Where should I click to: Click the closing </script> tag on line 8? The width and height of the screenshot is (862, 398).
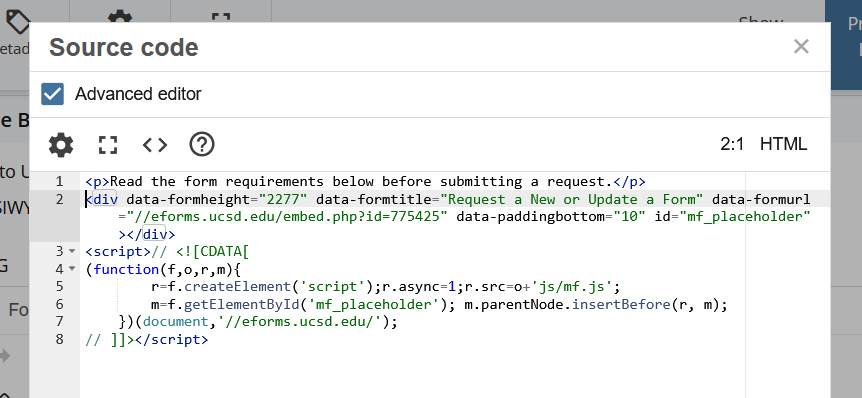click(172, 339)
